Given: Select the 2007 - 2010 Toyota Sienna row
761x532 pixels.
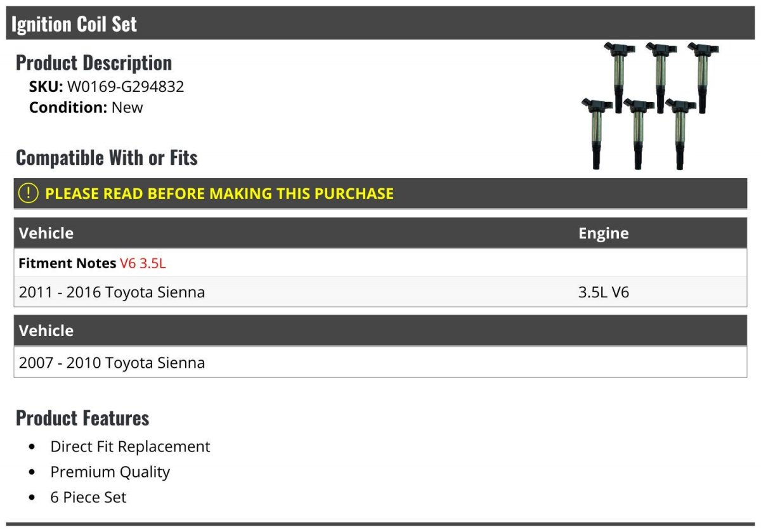Looking at the screenshot, I should [x=380, y=363].
